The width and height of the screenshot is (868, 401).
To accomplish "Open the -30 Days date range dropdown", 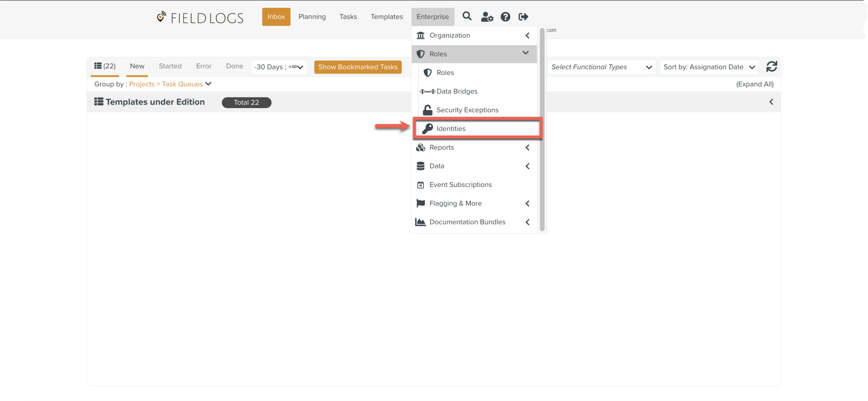I will coord(278,67).
